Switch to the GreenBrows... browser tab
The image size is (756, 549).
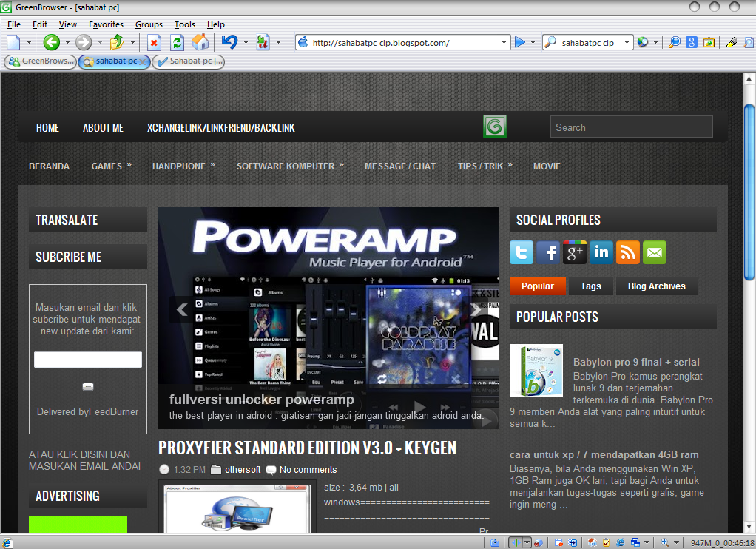coord(41,61)
